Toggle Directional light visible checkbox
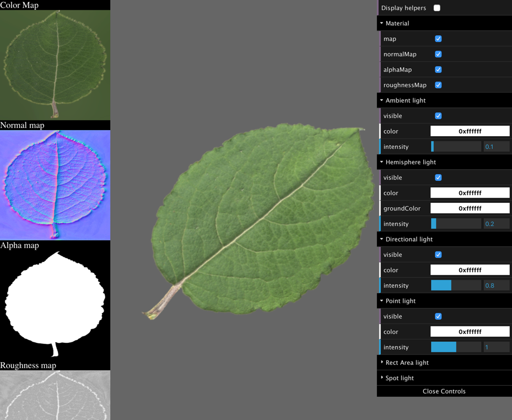This screenshot has width=512, height=420. tap(438, 255)
